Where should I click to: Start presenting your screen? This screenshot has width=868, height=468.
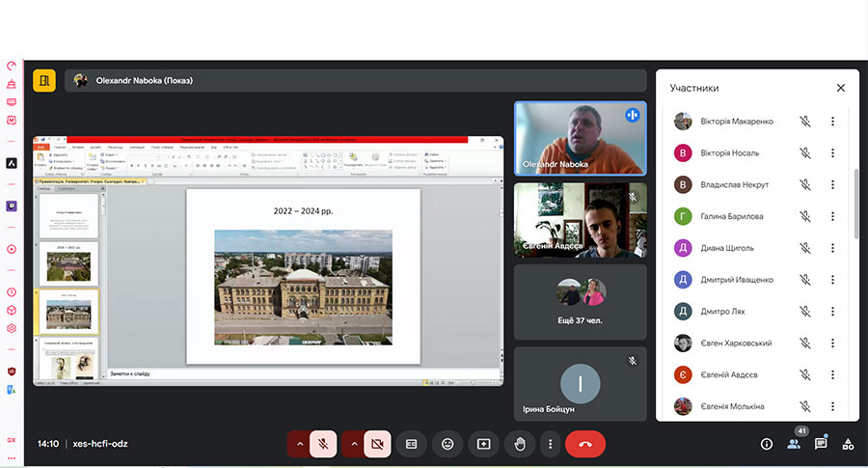point(483,444)
